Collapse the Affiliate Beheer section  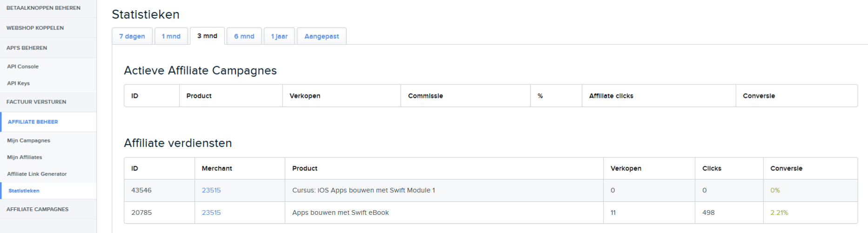click(48, 122)
